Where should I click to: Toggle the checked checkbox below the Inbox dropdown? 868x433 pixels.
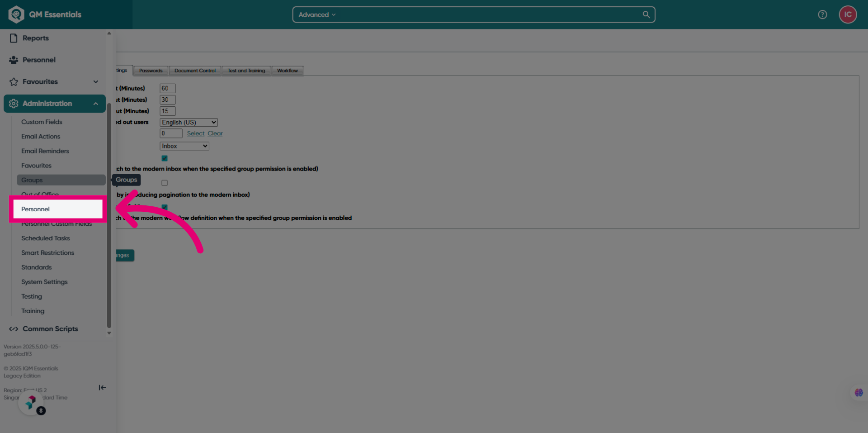tap(165, 158)
